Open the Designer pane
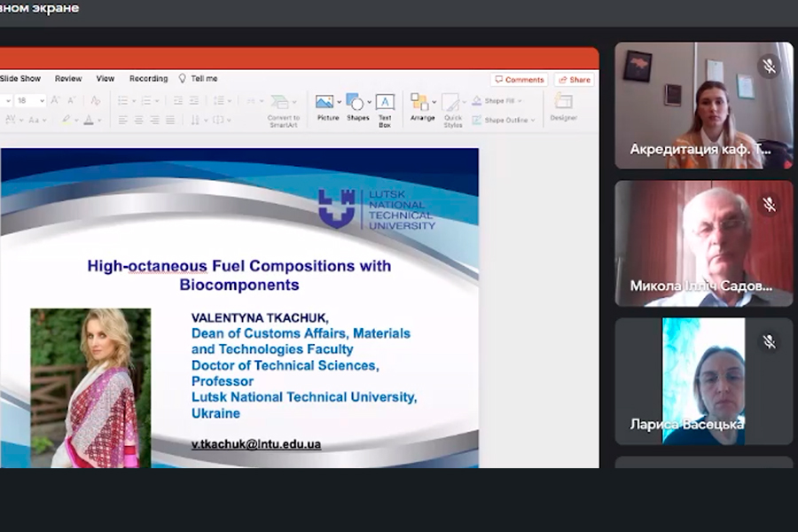This screenshot has height=532, width=798. [x=563, y=105]
